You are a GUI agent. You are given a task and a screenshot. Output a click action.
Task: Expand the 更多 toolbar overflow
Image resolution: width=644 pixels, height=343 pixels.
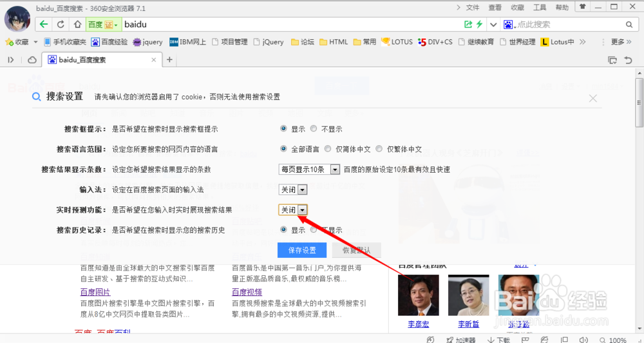[623, 42]
